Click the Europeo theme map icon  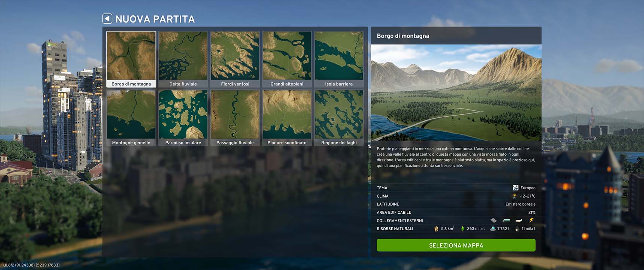[516, 188]
